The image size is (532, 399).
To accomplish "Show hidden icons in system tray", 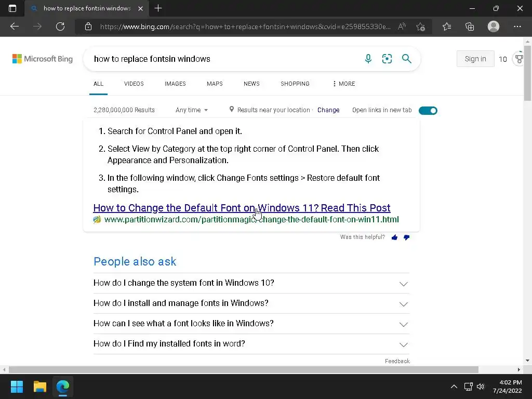I will 454,387.
